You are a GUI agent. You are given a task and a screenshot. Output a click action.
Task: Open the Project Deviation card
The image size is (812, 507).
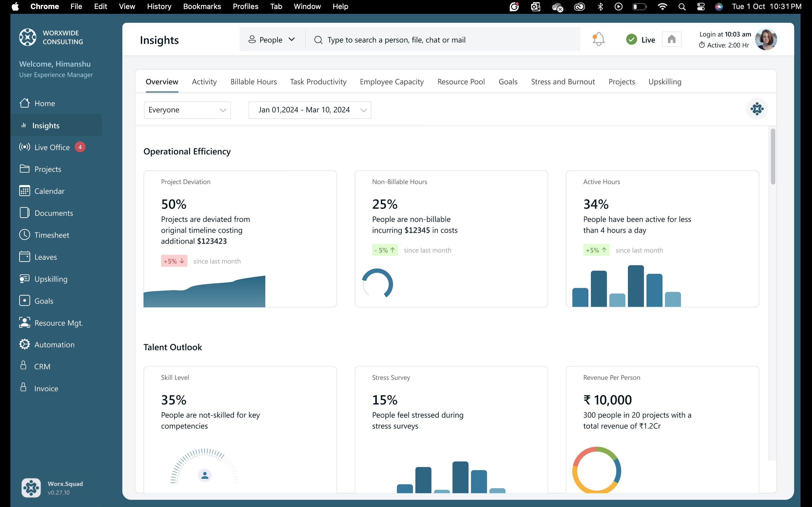240,238
